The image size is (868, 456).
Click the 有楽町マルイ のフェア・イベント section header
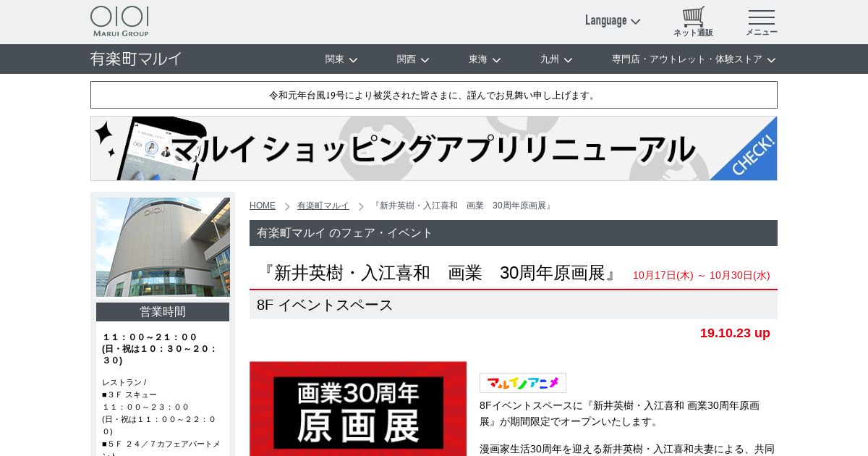514,233
